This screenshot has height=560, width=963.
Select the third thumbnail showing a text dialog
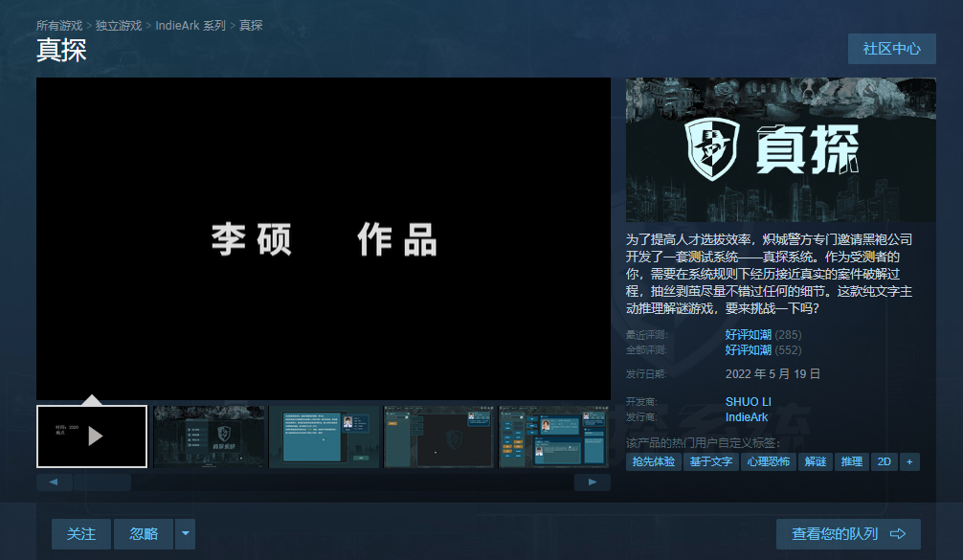tap(324, 437)
